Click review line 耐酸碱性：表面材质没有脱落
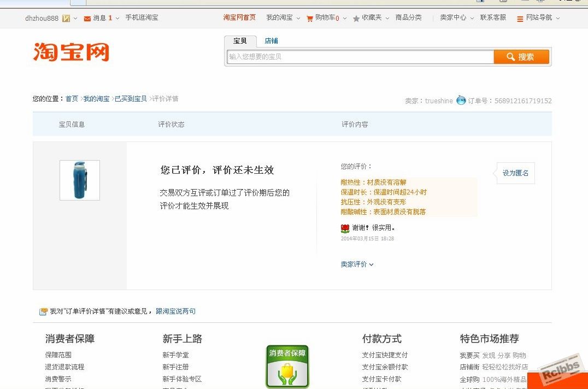The width and height of the screenshot is (588, 389). (x=383, y=211)
